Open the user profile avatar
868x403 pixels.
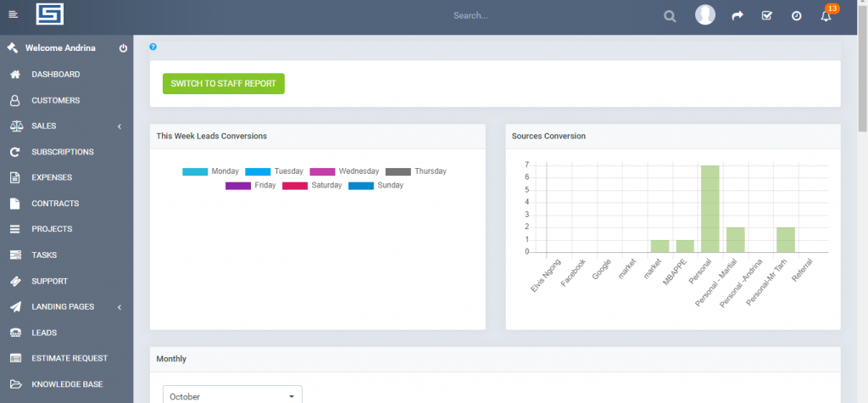pyautogui.click(x=705, y=15)
